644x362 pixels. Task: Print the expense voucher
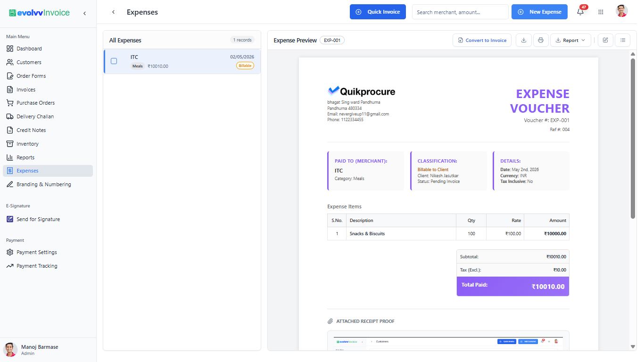[541, 40]
